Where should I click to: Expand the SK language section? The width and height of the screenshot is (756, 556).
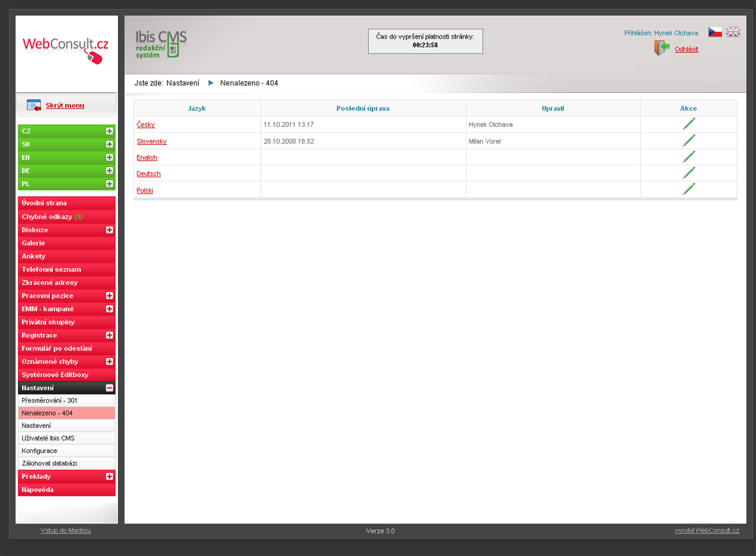click(x=110, y=144)
